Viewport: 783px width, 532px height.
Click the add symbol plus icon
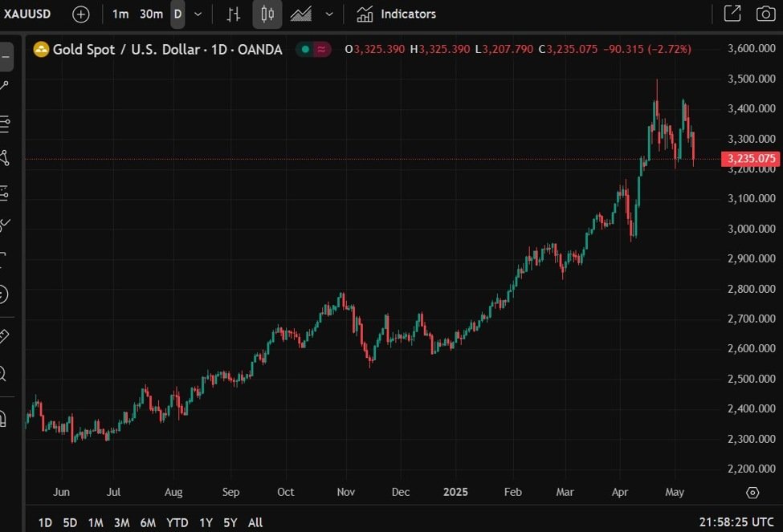pos(81,14)
